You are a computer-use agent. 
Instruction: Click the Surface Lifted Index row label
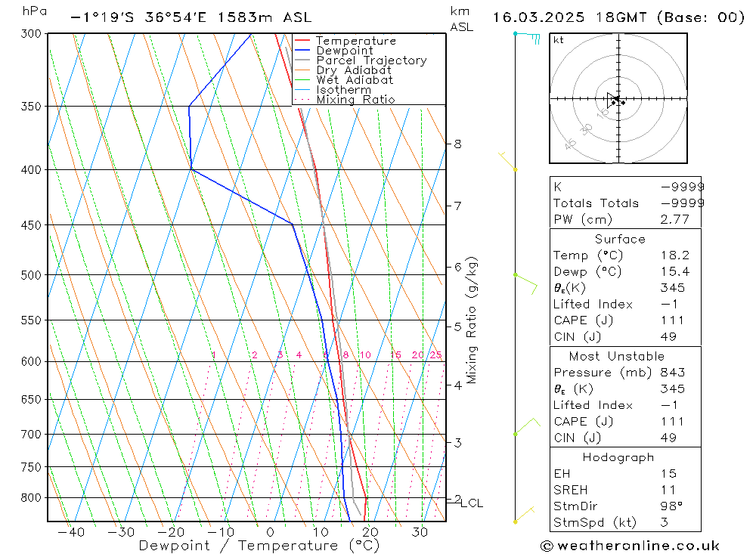pyautogui.click(x=593, y=304)
